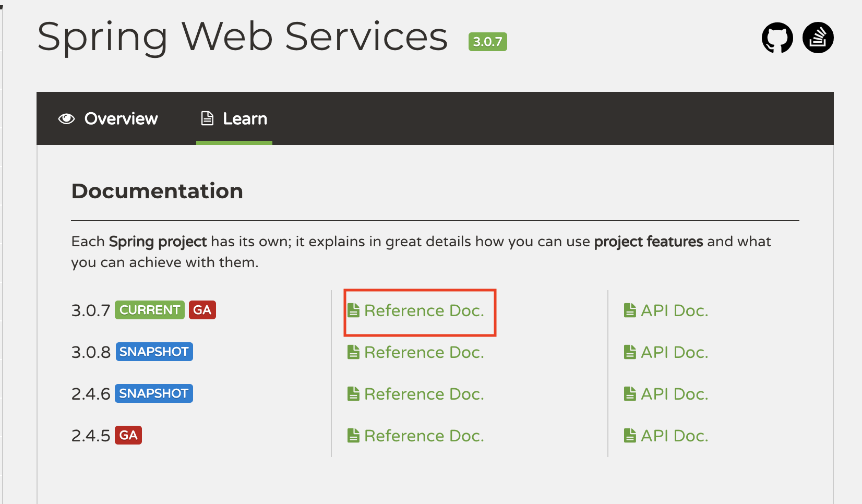Viewport: 862px width, 504px height.
Task: Open API Doc. for version 3.0.8
Action: [x=666, y=352]
